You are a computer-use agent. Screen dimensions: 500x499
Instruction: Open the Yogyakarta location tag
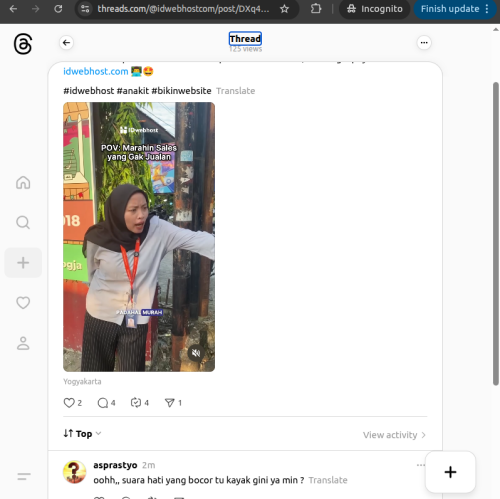pos(82,381)
